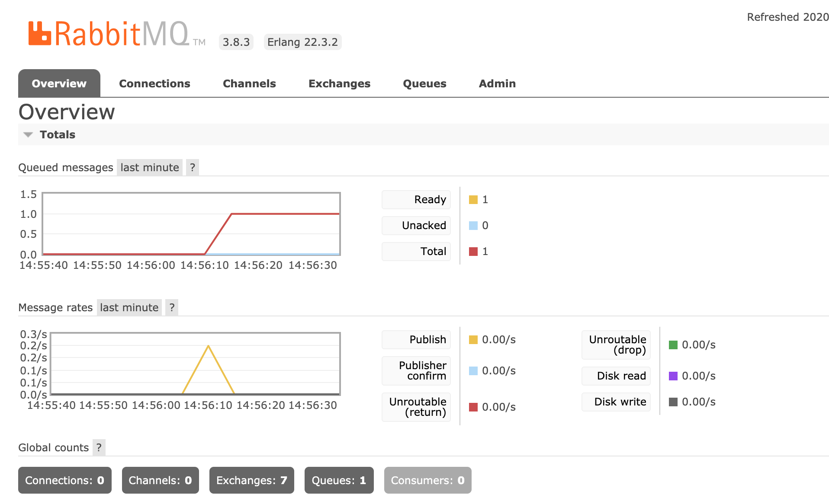Open the Admin tab
Image resolution: width=829 pixels, height=504 pixels.
(x=497, y=83)
